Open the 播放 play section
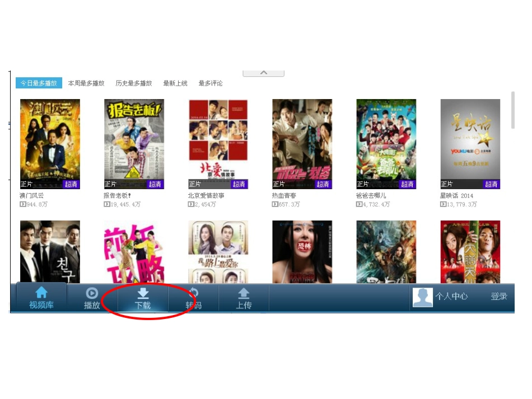532x399 pixels. tap(92, 298)
